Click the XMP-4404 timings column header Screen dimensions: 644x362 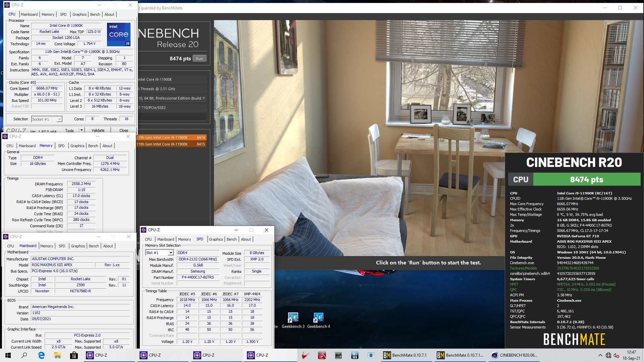(x=252, y=294)
